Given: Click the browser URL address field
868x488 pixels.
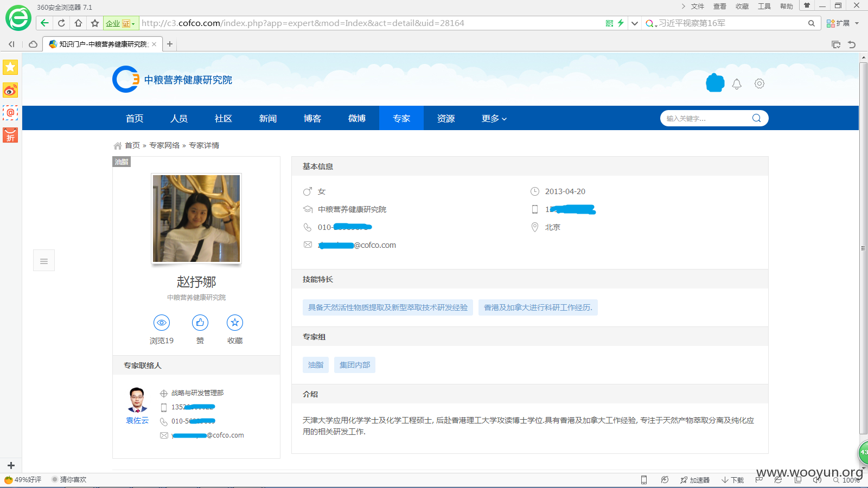Looking at the screenshot, I should point(372,23).
